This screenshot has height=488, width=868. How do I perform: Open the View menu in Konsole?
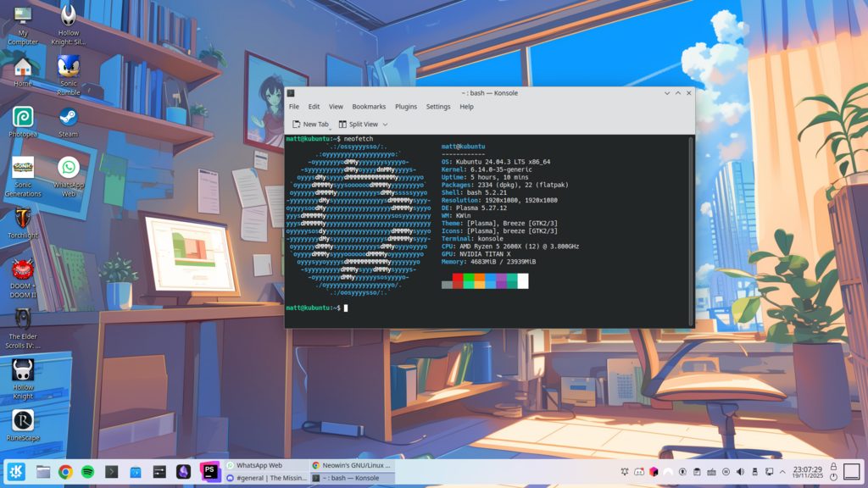coord(336,107)
